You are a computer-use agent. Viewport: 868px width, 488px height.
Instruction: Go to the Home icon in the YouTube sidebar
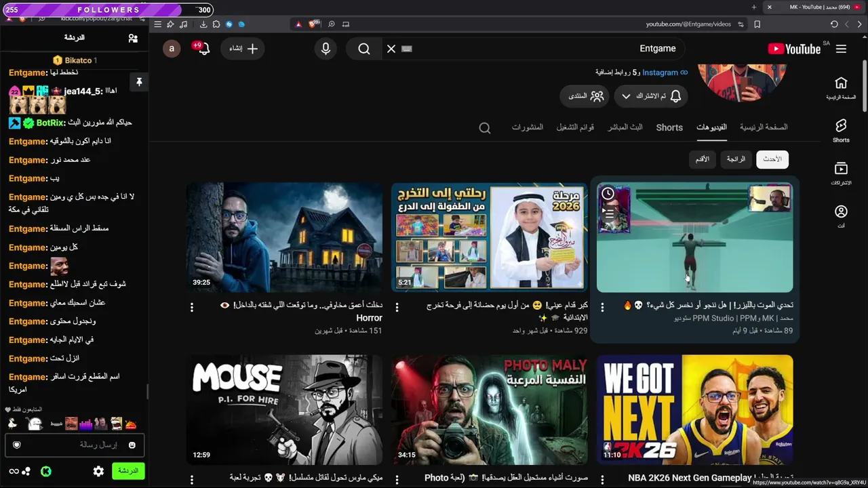(841, 87)
